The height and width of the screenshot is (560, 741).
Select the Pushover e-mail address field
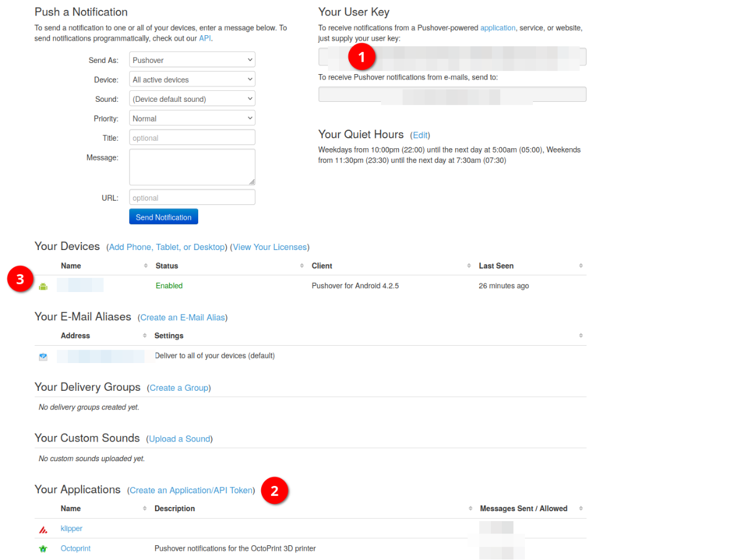tap(452, 94)
